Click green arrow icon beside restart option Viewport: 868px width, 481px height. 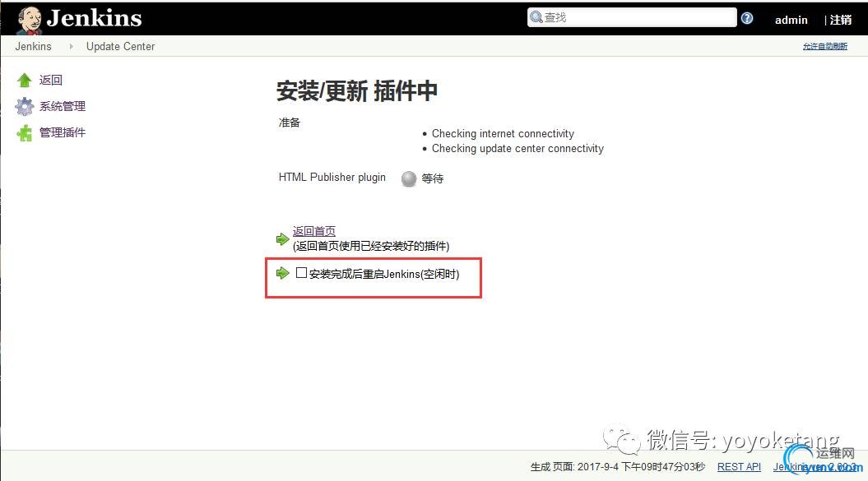282,273
